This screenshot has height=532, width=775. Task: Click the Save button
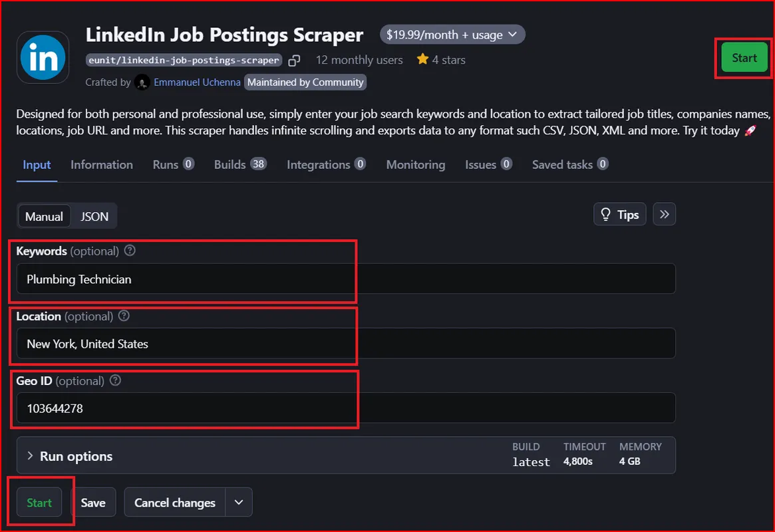(x=93, y=502)
